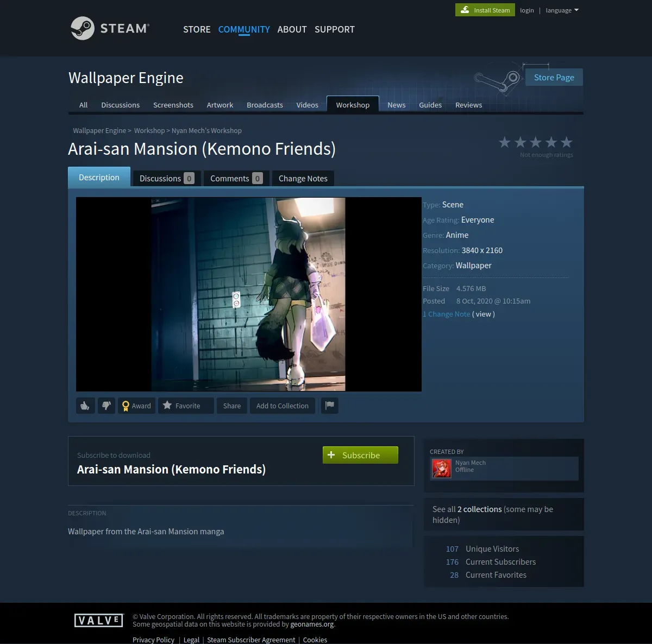The height and width of the screenshot is (644, 652).
Task: Select the Videos tab
Action: coord(308,105)
